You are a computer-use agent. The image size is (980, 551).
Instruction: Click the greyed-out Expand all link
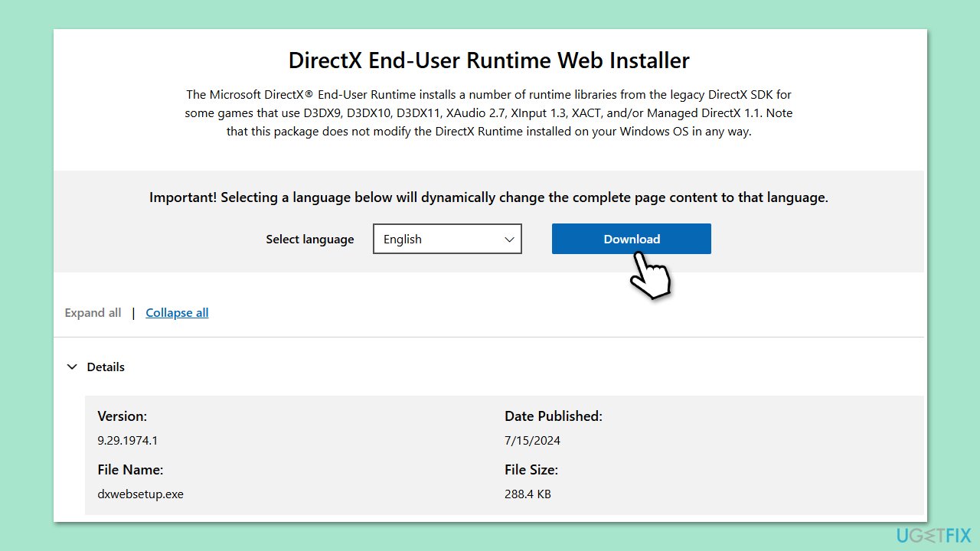click(x=93, y=312)
